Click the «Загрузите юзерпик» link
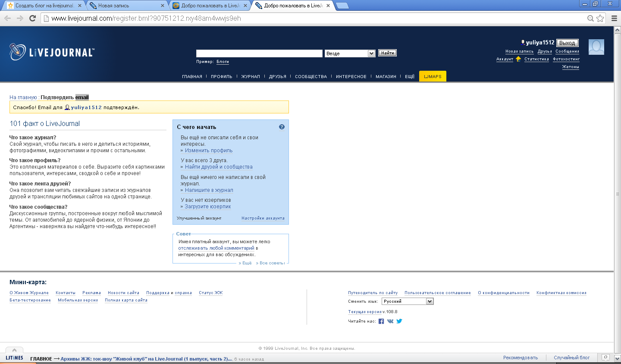Image resolution: width=621 pixels, height=364 pixels. coord(208,207)
